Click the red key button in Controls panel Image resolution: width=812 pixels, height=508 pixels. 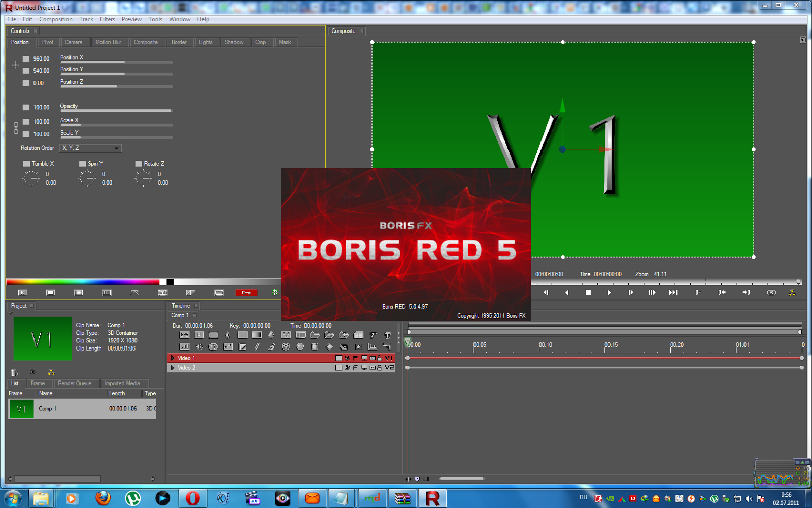(x=246, y=293)
